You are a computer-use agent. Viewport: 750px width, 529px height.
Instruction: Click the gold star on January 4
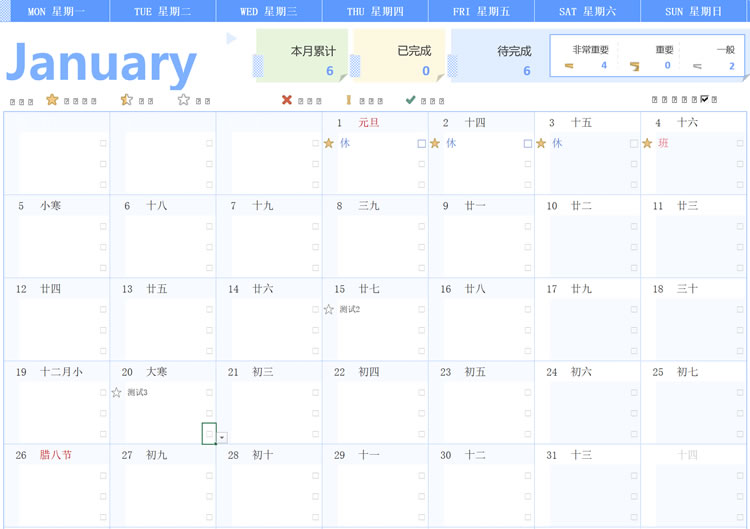click(647, 143)
